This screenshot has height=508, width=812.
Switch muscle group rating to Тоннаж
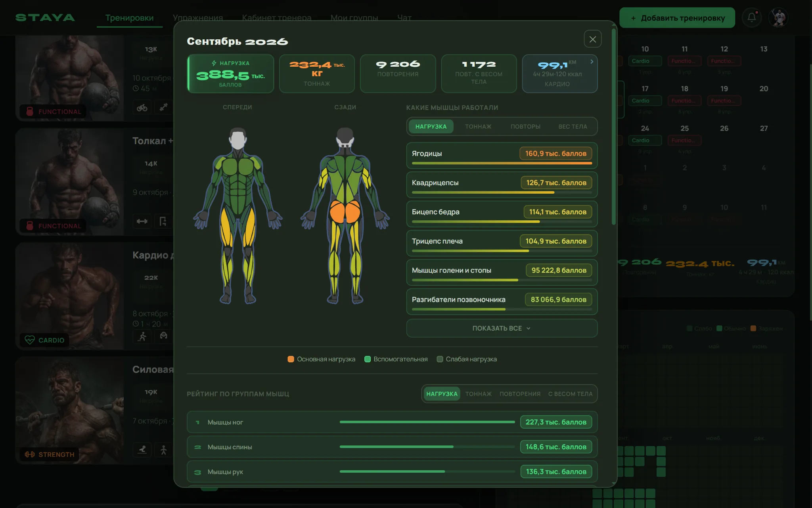pos(478,394)
